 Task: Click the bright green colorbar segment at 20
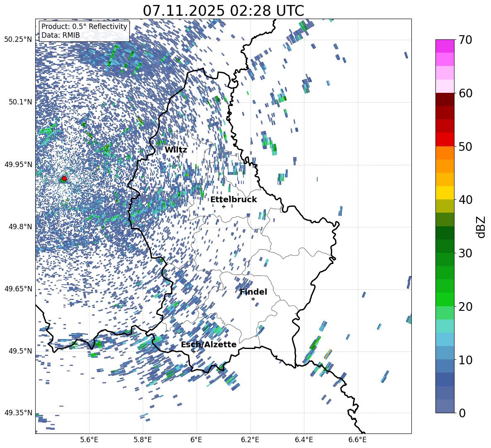coord(445,299)
